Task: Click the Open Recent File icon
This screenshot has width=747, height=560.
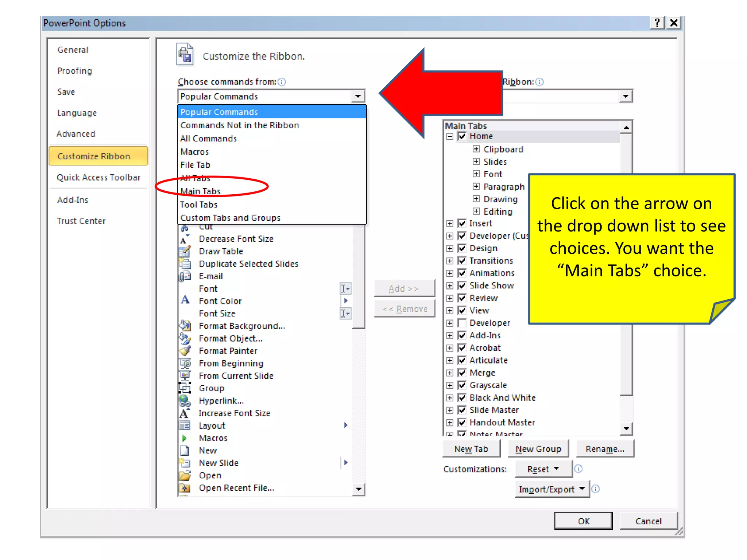Action: pos(185,488)
